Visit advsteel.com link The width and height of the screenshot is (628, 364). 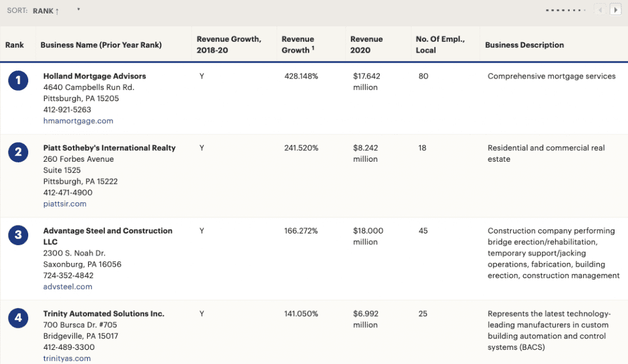[x=67, y=286]
